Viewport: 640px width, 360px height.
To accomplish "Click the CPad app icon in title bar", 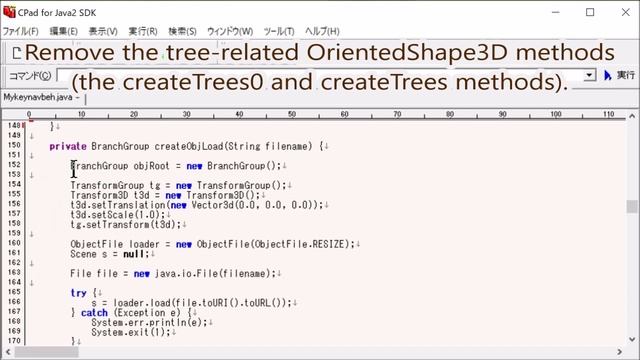I will coord(9,12).
